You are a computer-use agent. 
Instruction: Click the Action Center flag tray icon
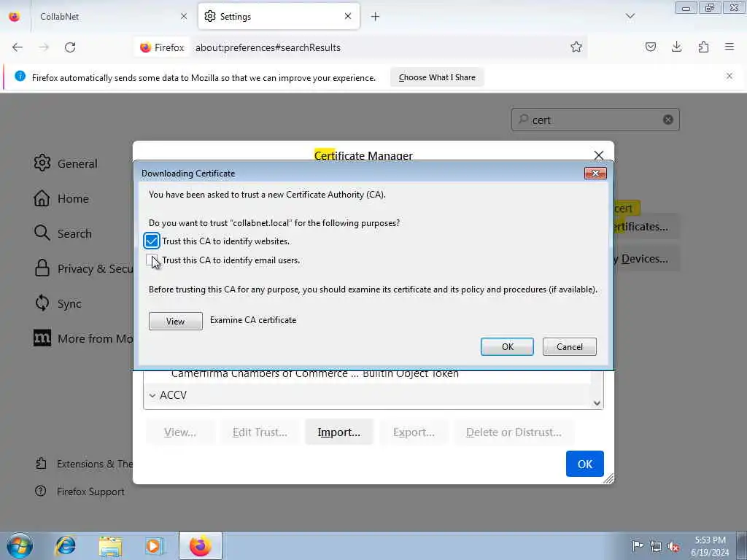pos(637,545)
